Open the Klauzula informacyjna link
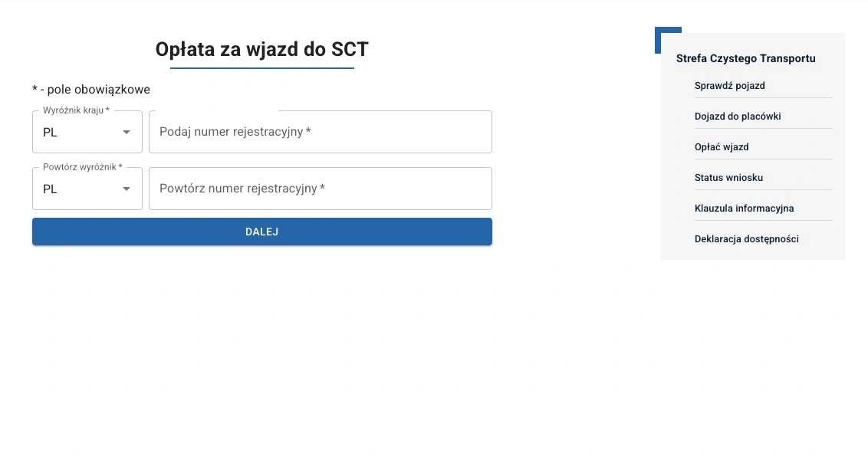 pyautogui.click(x=744, y=209)
